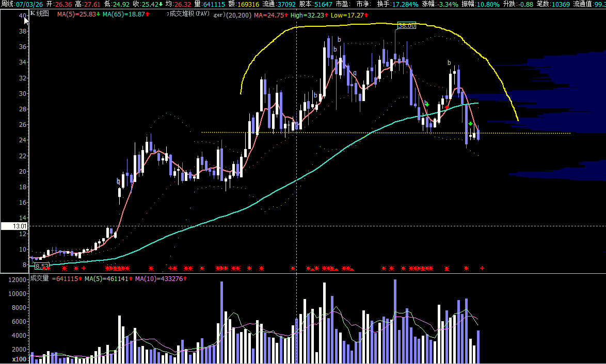The image size is (606, 364).
Task: Click the 'q' signal marker on the candles
Action: (x=355, y=72)
